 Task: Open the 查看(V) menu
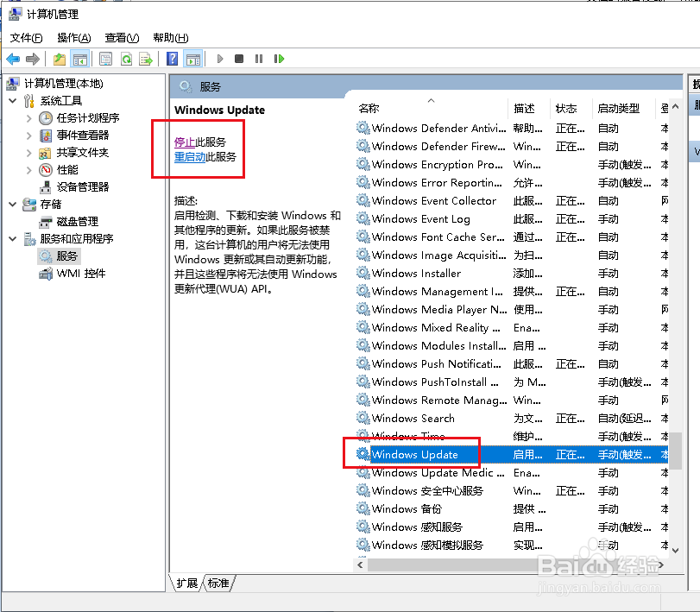point(122,38)
